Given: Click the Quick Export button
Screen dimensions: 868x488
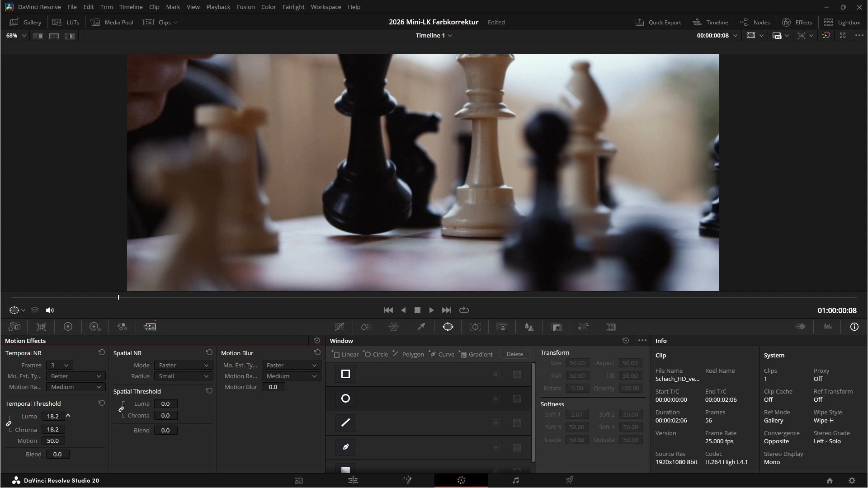Looking at the screenshot, I should tap(658, 22).
